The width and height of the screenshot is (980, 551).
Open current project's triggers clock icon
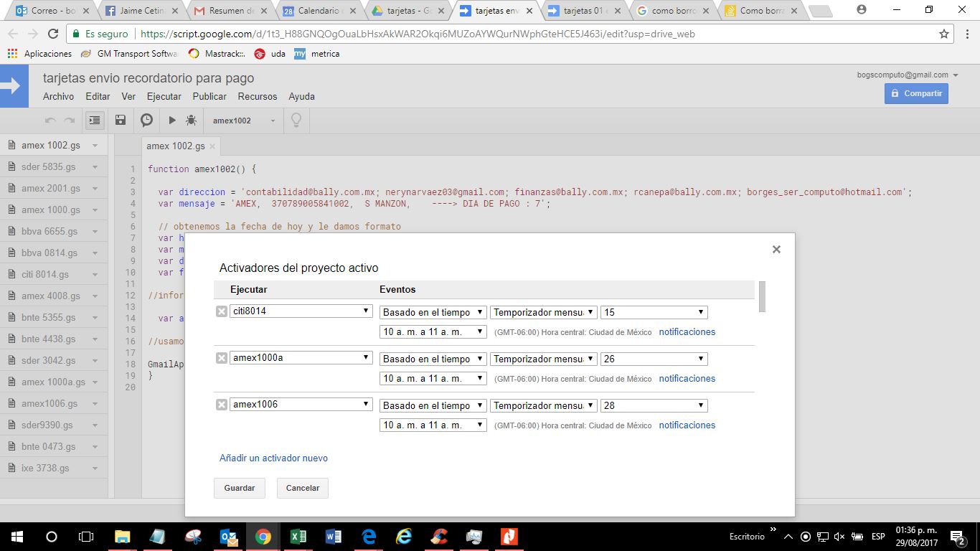pos(146,121)
